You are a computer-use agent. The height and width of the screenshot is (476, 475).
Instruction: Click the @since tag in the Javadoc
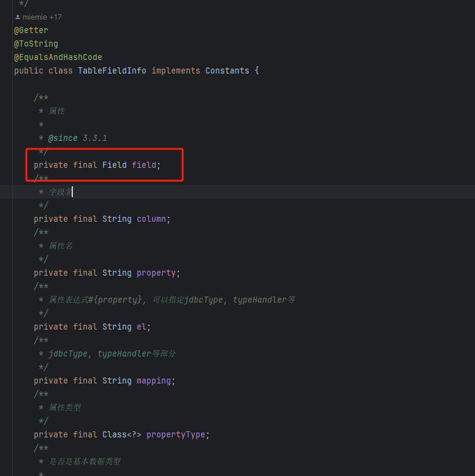point(63,138)
